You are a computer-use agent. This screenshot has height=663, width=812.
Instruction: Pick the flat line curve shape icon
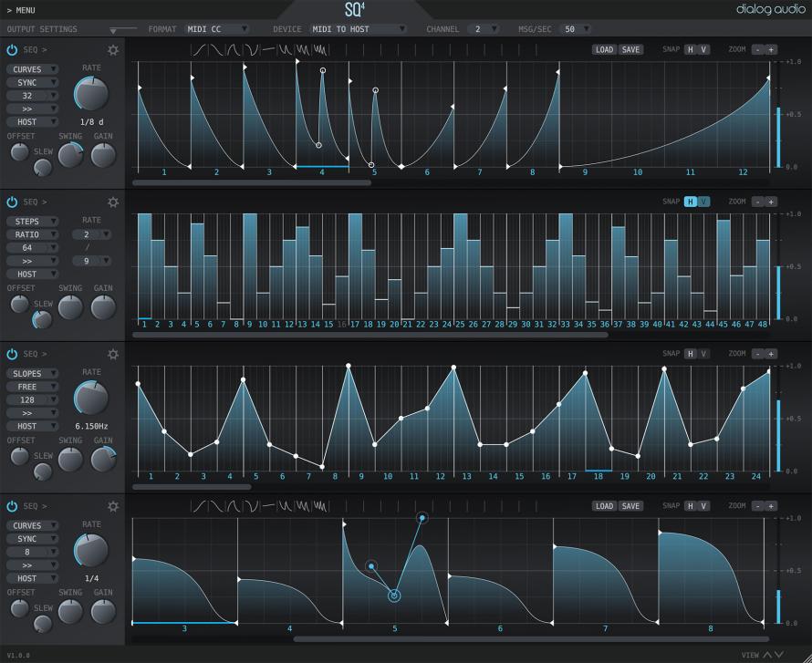coord(269,49)
